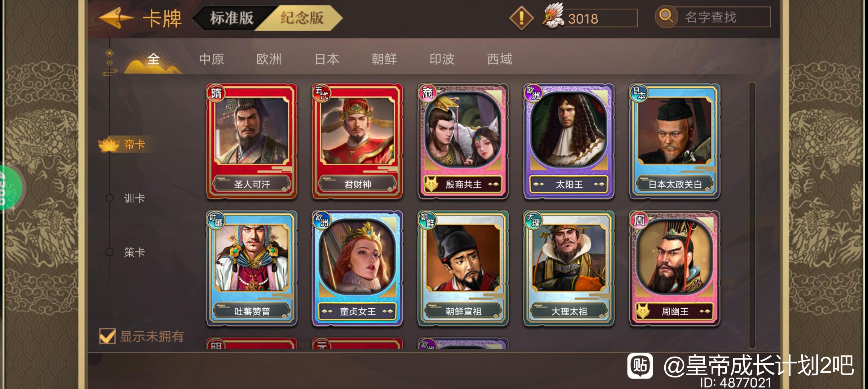868x389 pixels.
Task: Toggle the 显示未拥有 checkbox
Action: tap(107, 336)
